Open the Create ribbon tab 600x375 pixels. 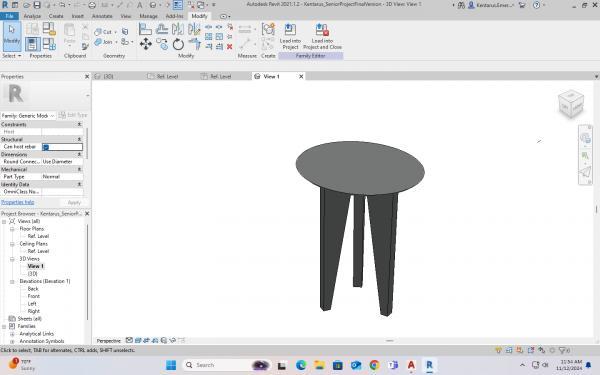tap(56, 16)
